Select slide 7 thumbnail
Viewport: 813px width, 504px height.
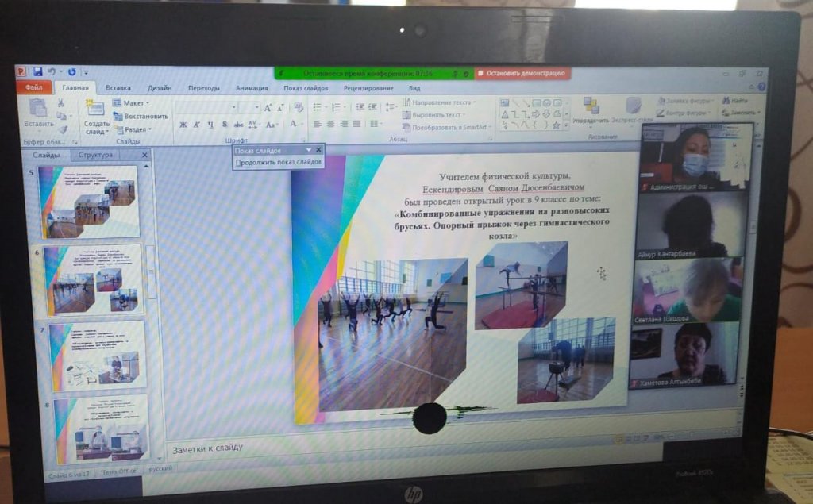click(98, 355)
